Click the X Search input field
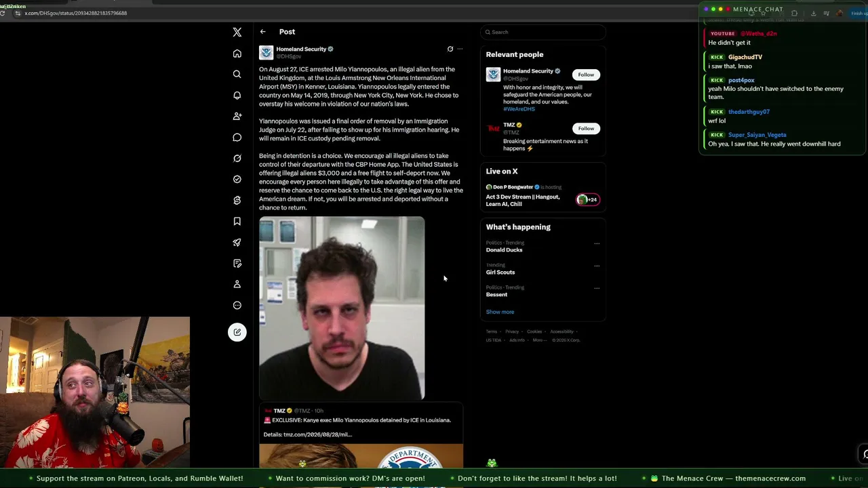868x488 pixels. [x=542, y=32]
